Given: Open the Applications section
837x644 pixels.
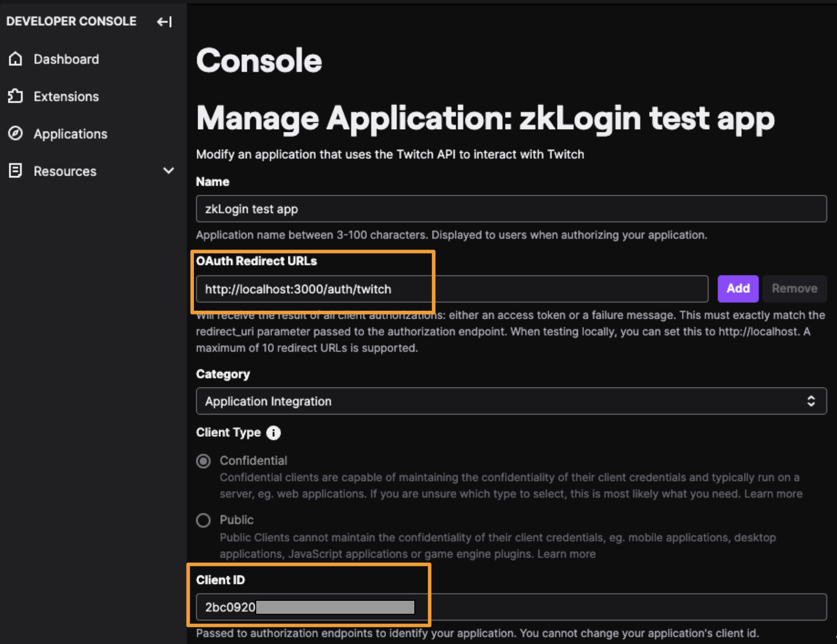Looking at the screenshot, I should click(x=70, y=134).
